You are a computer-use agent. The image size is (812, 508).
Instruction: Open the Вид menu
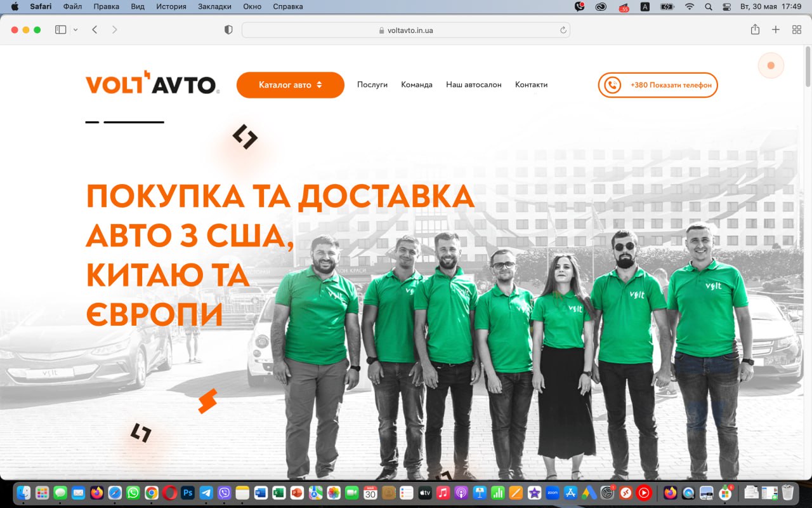[x=138, y=6]
